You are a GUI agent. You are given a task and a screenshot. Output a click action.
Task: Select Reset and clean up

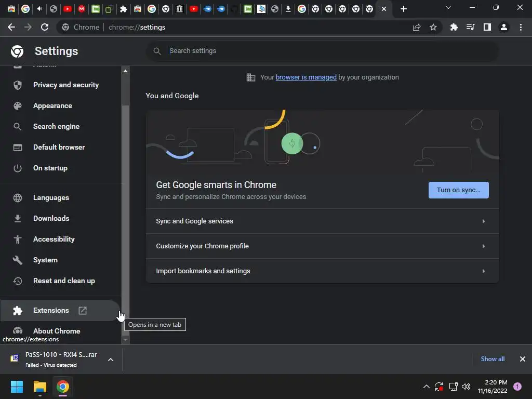pos(60,281)
